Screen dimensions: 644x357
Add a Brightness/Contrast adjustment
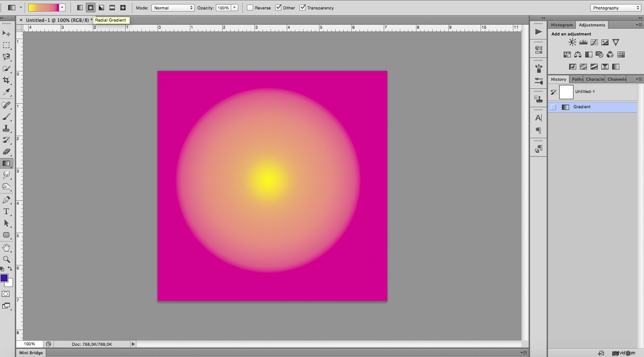[x=572, y=42]
